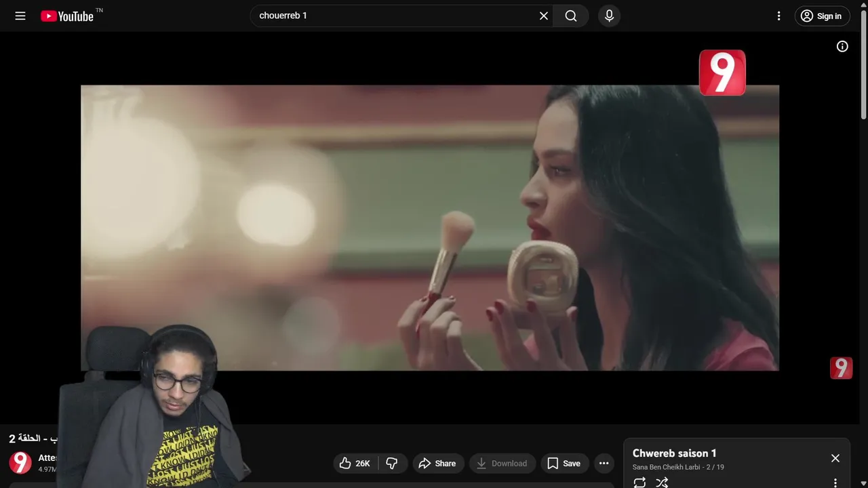Click the video player to pause

[429, 228]
